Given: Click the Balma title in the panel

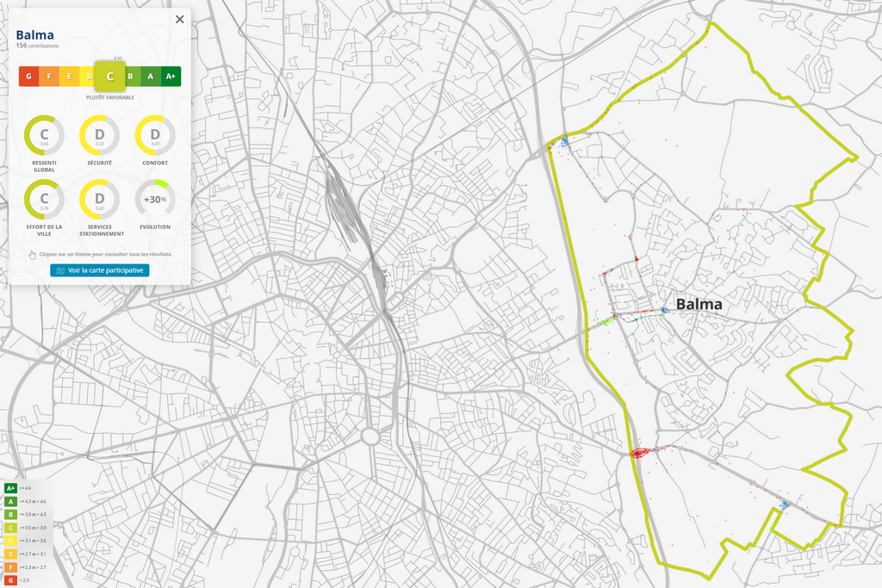Looking at the screenshot, I should [x=34, y=35].
